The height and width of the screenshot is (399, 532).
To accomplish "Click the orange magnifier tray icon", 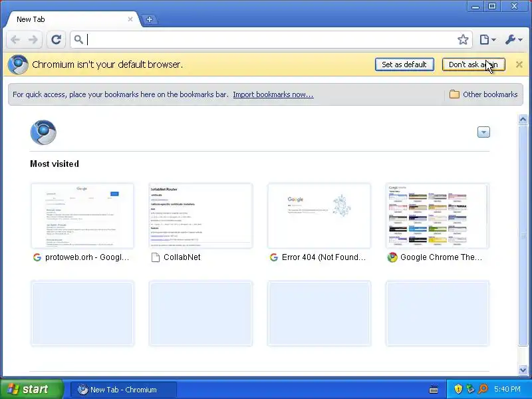I will (x=483, y=389).
